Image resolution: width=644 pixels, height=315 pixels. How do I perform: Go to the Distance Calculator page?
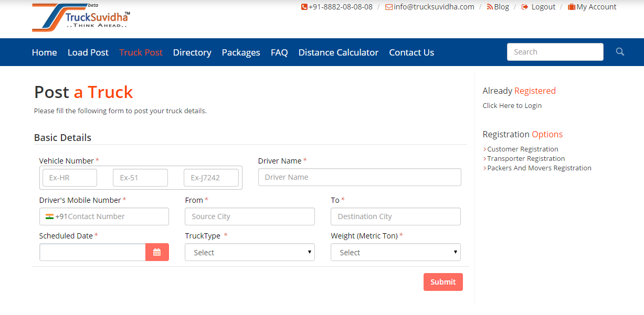[339, 52]
